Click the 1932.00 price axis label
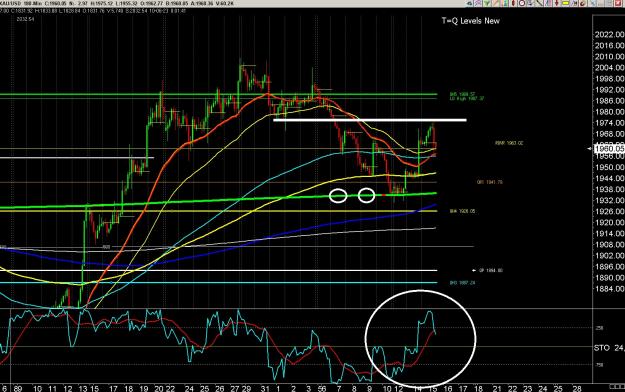 point(609,200)
